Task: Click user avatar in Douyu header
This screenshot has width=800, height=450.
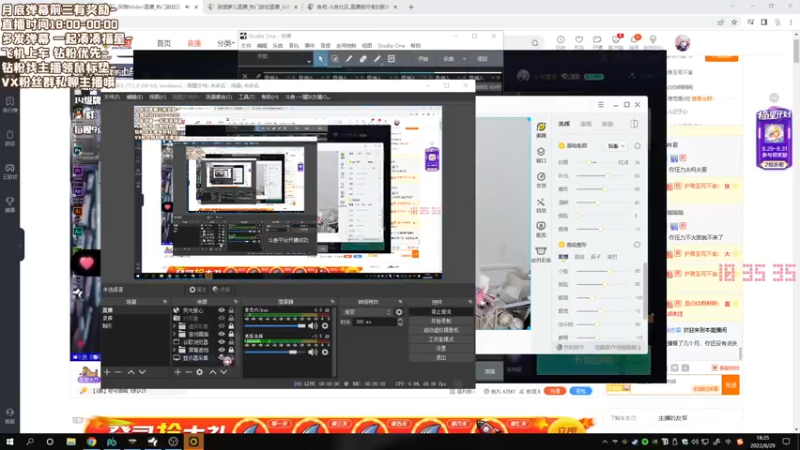Action: click(x=682, y=43)
